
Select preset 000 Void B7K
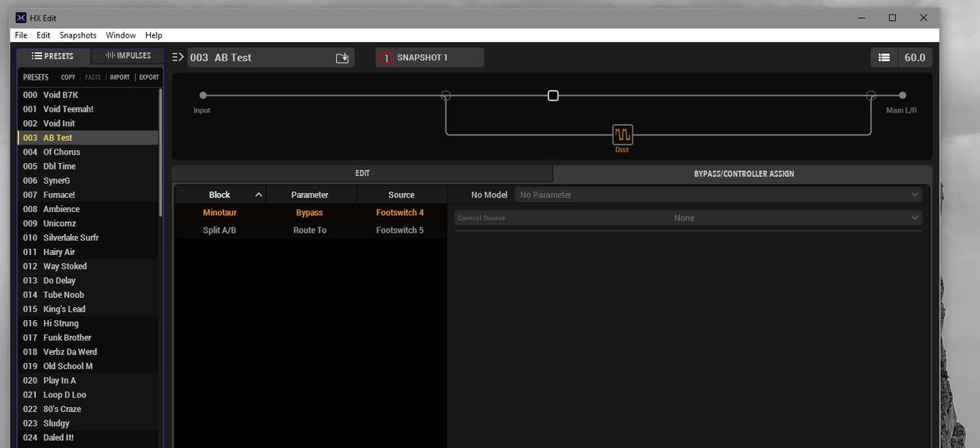coord(88,95)
